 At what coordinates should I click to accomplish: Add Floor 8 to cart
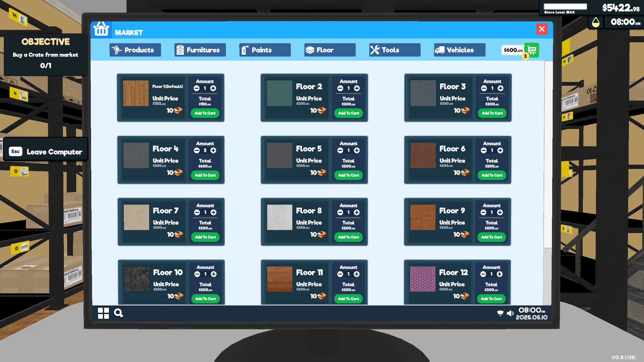click(349, 237)
